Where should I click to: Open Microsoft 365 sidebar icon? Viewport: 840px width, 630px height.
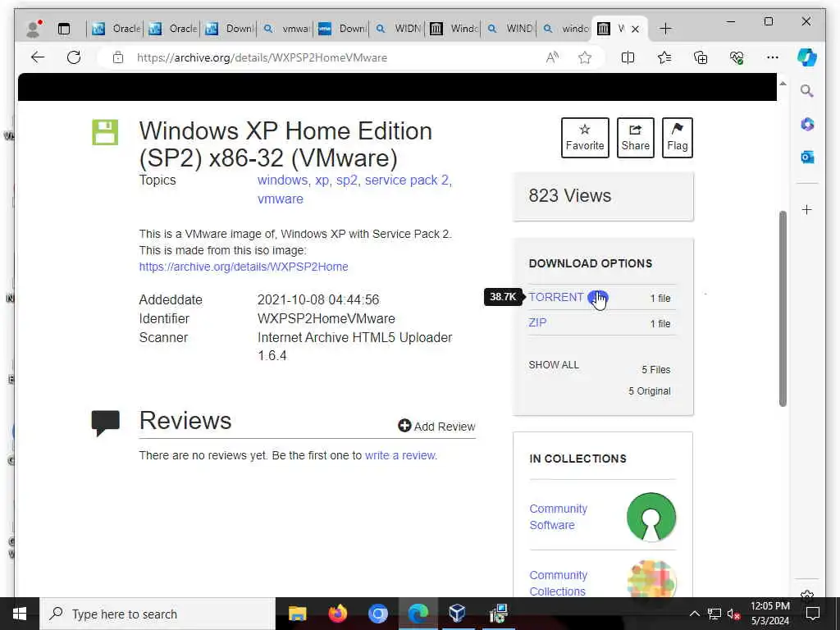[807, 125]
